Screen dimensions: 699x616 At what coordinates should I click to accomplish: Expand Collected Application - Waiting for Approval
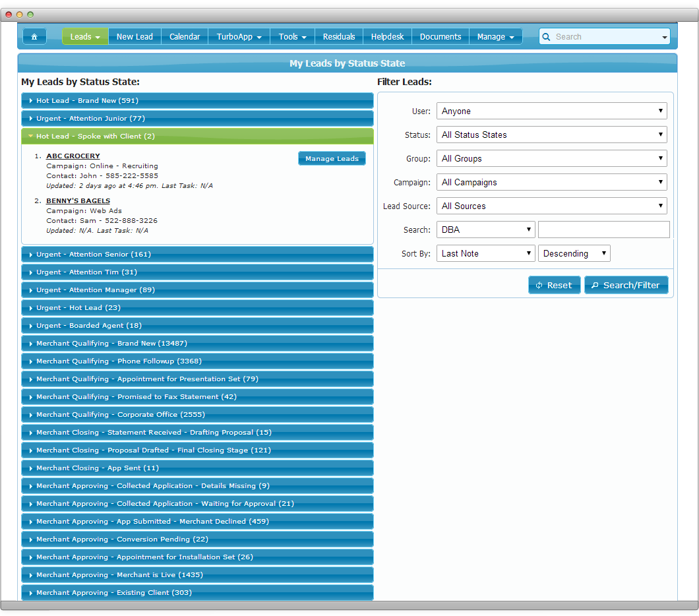point(197,504)
